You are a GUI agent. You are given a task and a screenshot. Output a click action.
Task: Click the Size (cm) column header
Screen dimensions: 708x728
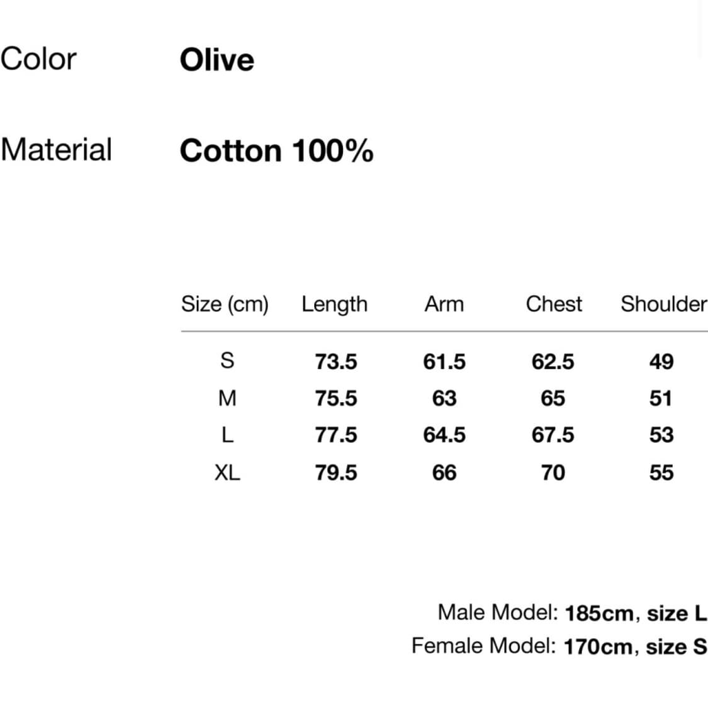[x=225, y=304]
